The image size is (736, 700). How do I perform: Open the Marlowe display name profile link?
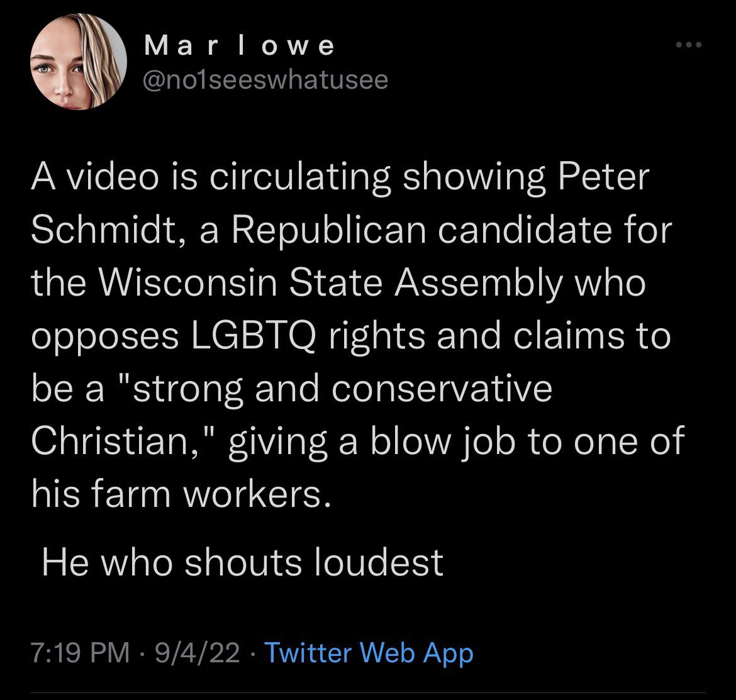(x=240, y=46)
